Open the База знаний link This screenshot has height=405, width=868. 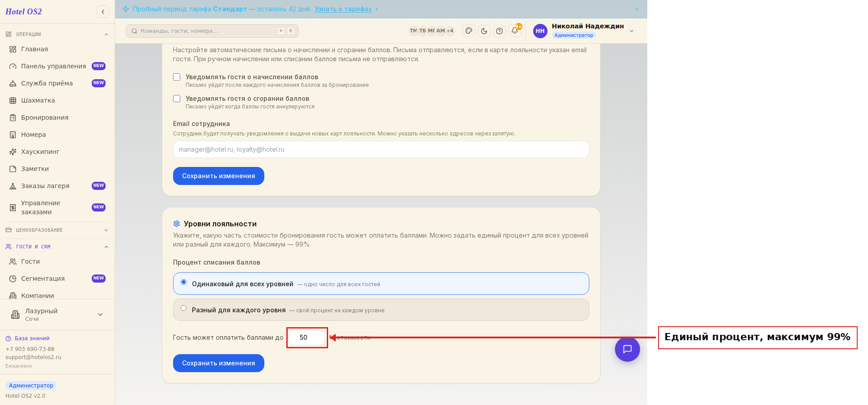click(32, 338)
